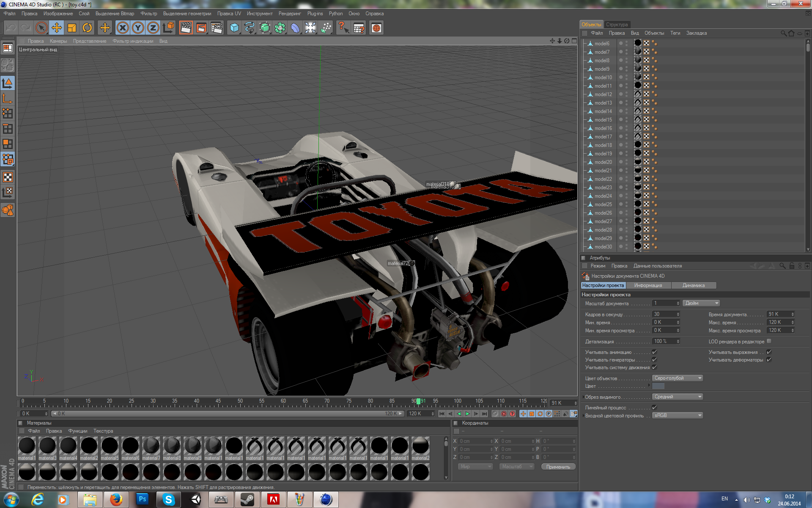Image resolution: width=812 pixels, height=508 pixels.
Task: Open Render Settings
Action: coord(217,28)
